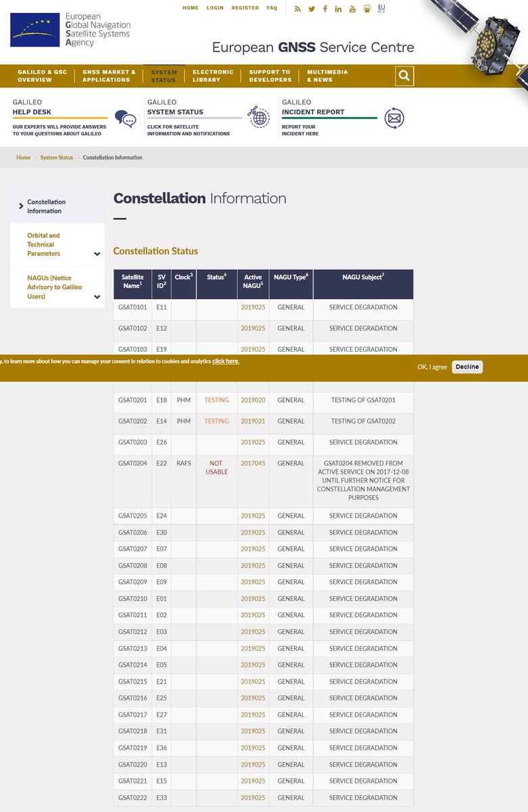
Task: Expand NAGUs sidebar chevron
Action: pyautogui.click(x=97, y=297)
